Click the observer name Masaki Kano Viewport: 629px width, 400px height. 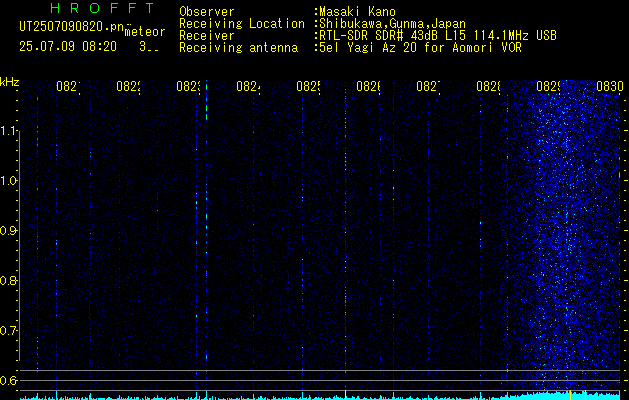pos(357,12)
